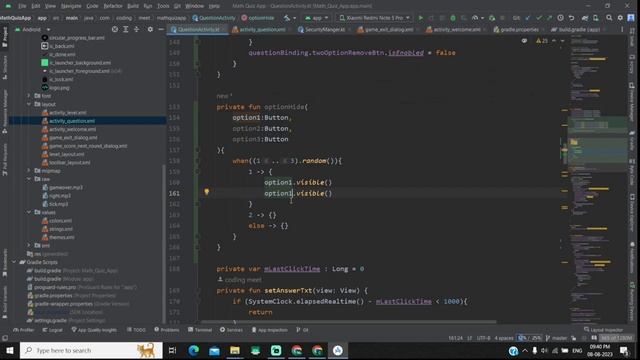640x360 pixels.
Task: Collapse the raw folder
Action: pos(29,179)
